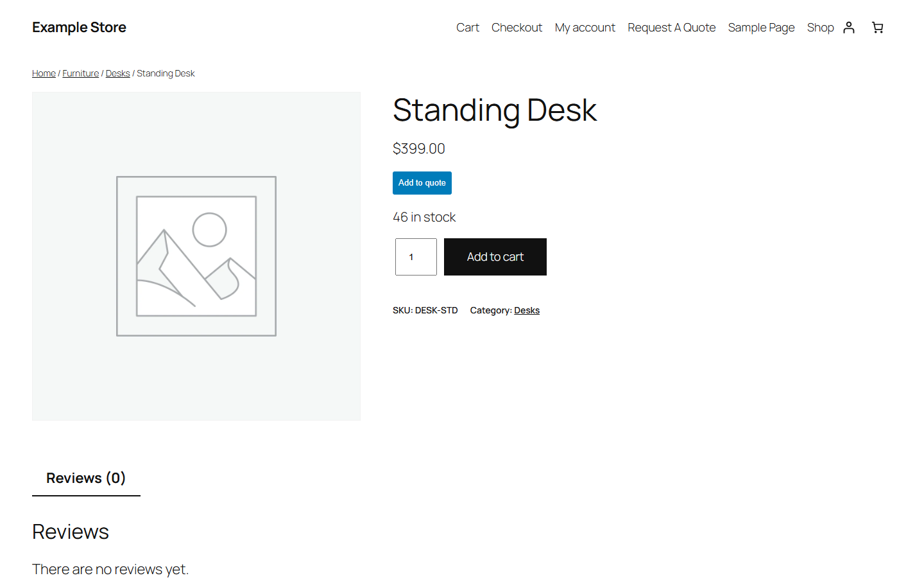Screen dimensions: 924x578
Task: Click the SKU: DESK-STD text
Action: click(425, 310)
